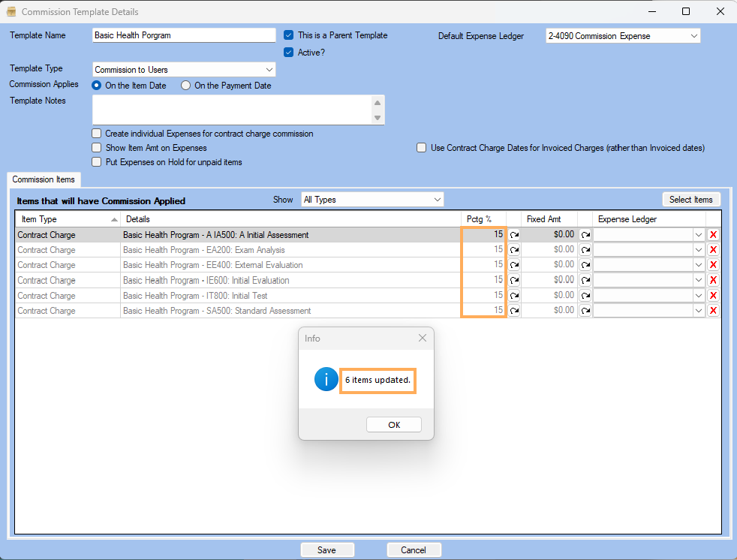The width and height of the screenshot is (737, 560).
Task: Click the Pctg copy-down arrow on IA500 row
Action: 514,235
